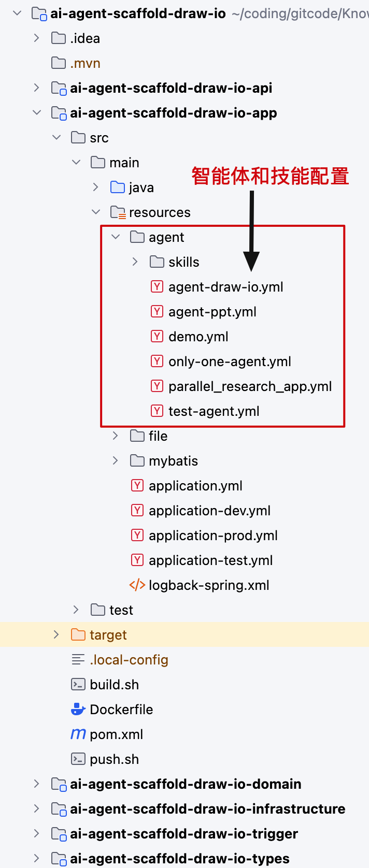369x868 pixels.
Task: Expand the java source folder
Action: (x=95, y=187)
